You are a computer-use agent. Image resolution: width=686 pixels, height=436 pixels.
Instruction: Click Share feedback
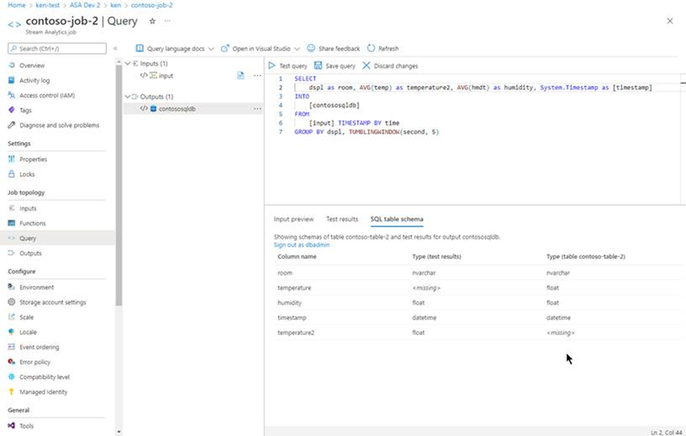[x=333, y=49]
